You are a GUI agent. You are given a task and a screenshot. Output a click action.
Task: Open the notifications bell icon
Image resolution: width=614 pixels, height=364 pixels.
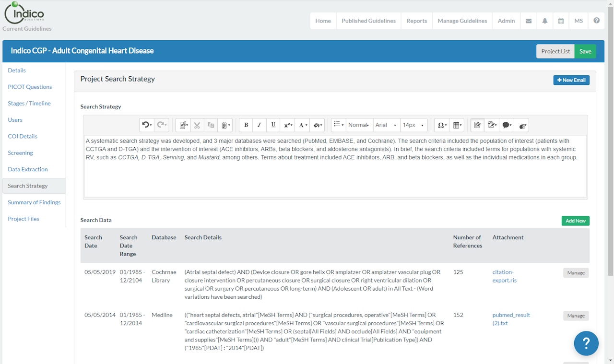tap(545, 21)
